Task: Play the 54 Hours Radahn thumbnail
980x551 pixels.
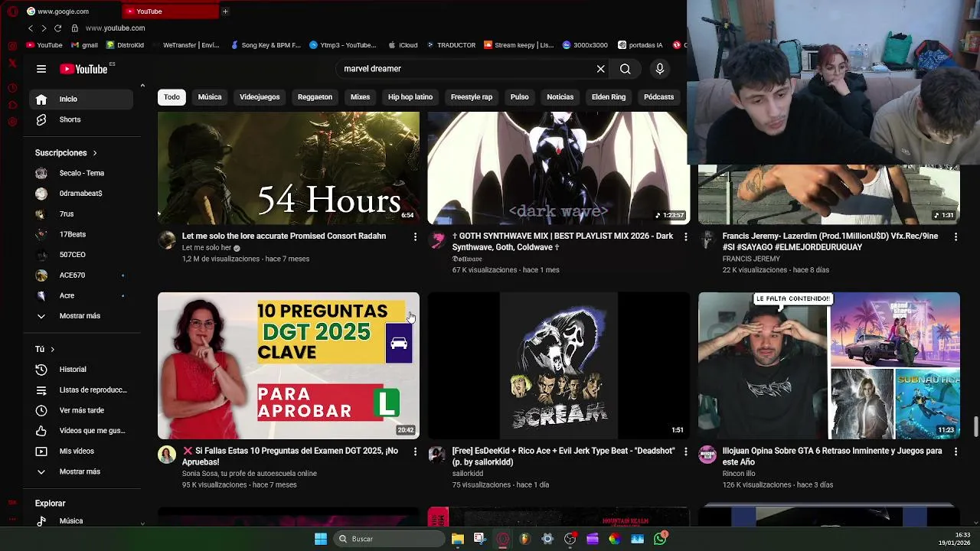Action: point(289,168)
